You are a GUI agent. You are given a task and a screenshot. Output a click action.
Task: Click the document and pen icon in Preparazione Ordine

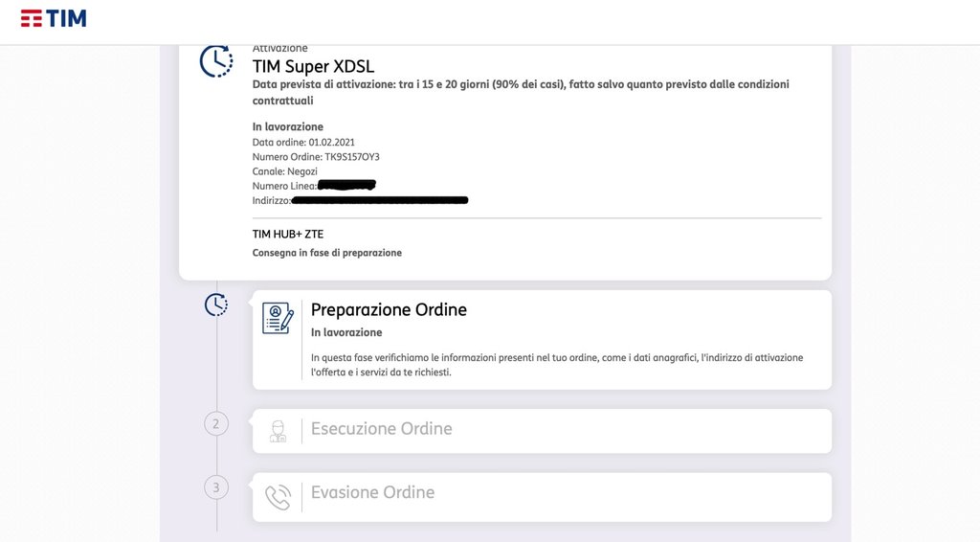pos(278,318)
